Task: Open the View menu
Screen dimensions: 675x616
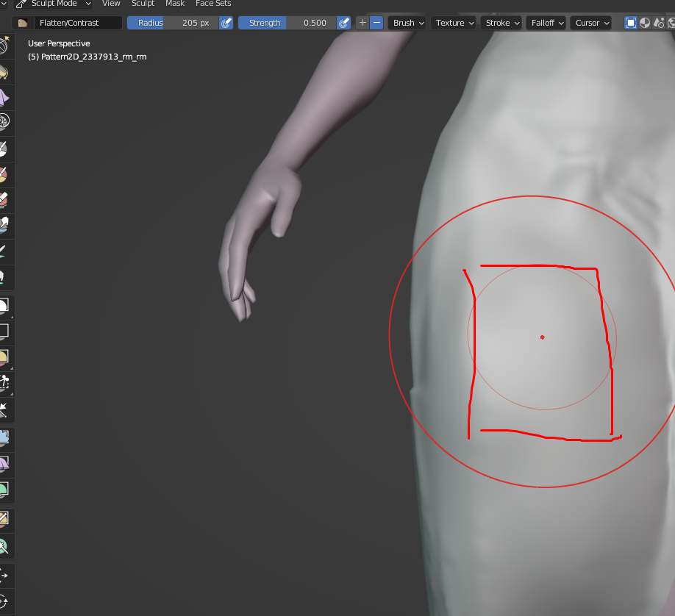Action: point(111,4)
